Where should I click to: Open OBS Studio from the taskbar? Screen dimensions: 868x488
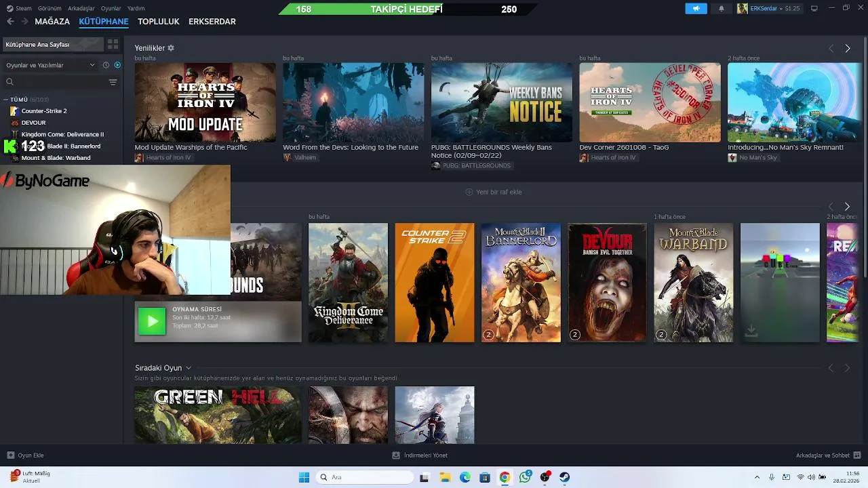[545, 477]
